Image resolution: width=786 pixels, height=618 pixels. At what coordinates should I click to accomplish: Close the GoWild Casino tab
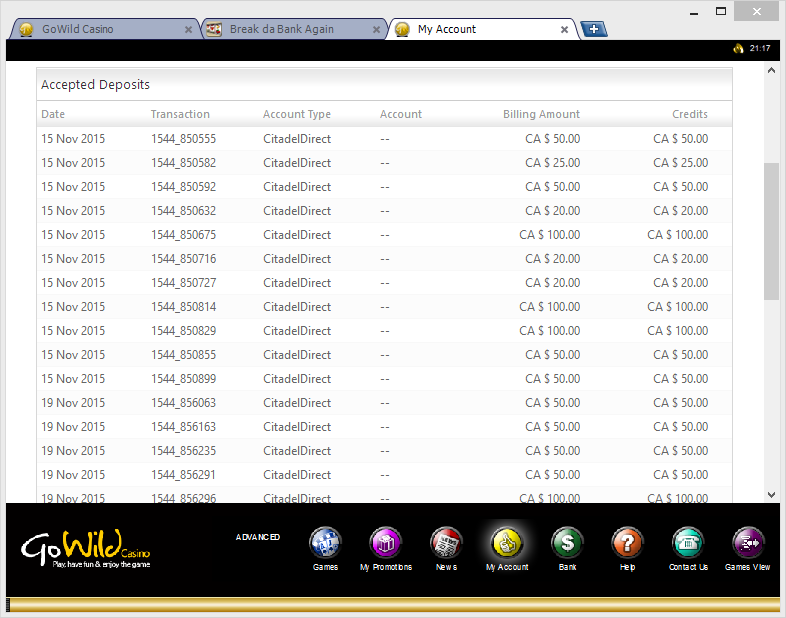click(x=188, y=30)
